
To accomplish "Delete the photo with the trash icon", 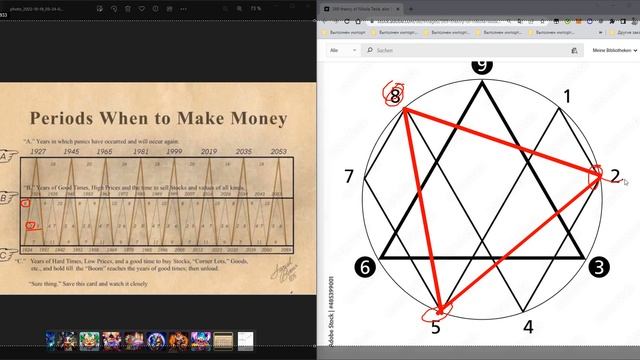I will pyautogui.click(x=128, y=9).
